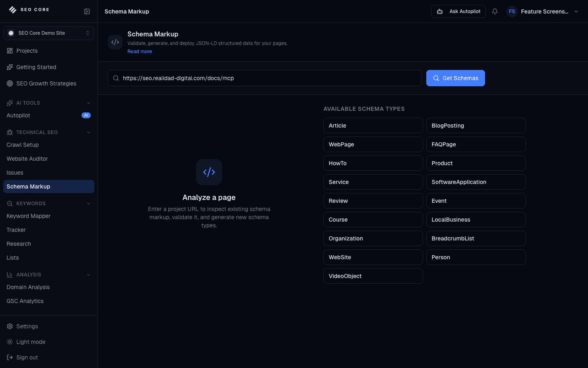
Task: Select the Review schema type
Action: 373,201
